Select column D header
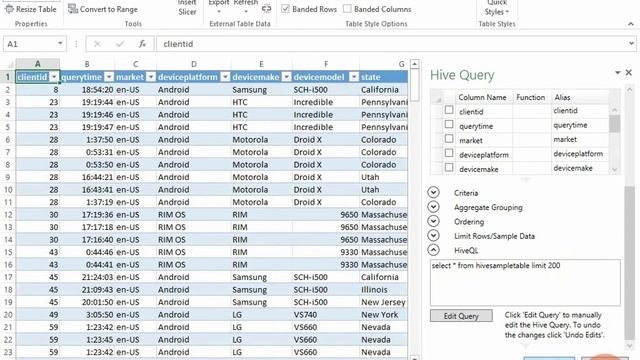The image size is (640, 360). click(x=193, y=64)
